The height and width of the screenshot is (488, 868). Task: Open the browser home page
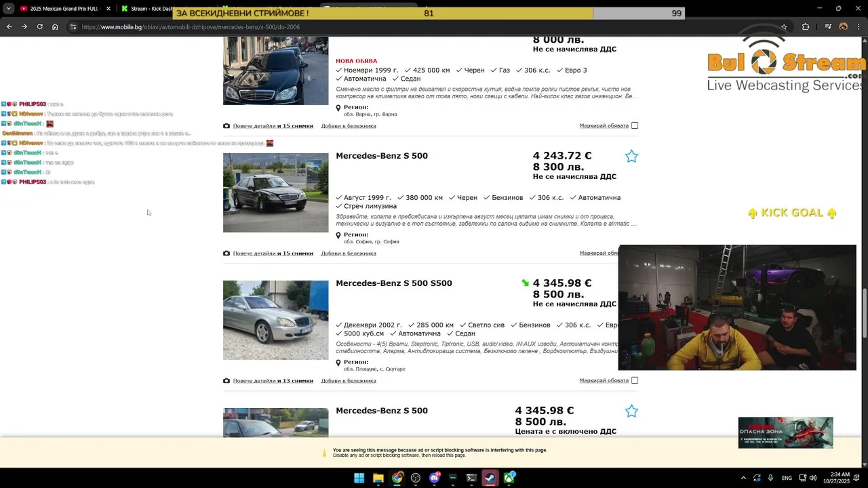point(55,26)
